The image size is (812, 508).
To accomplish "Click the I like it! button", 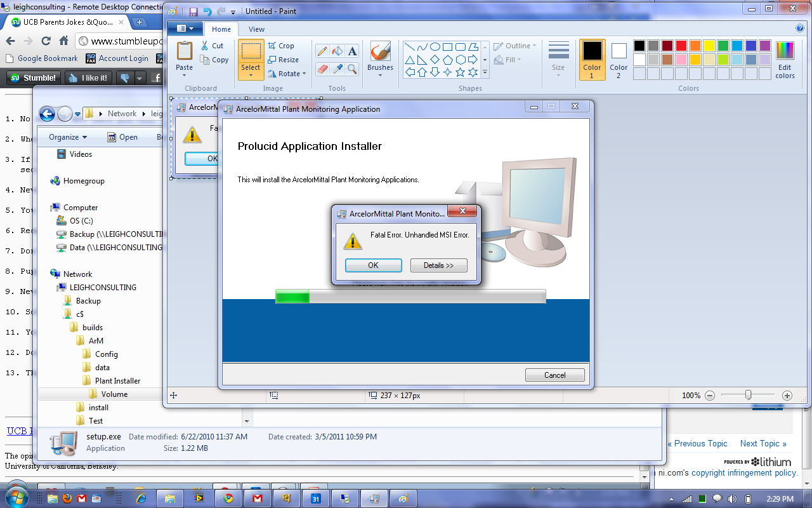I will click(89, 78).
